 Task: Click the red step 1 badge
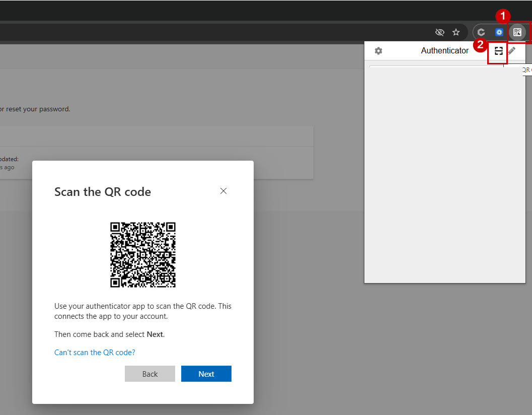[503, 16]
